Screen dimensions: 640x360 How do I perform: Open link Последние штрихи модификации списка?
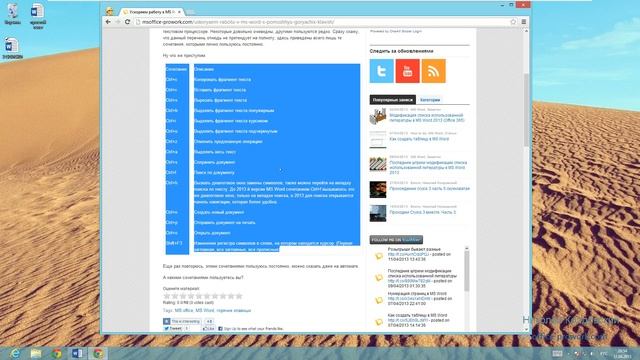point(428,167)
